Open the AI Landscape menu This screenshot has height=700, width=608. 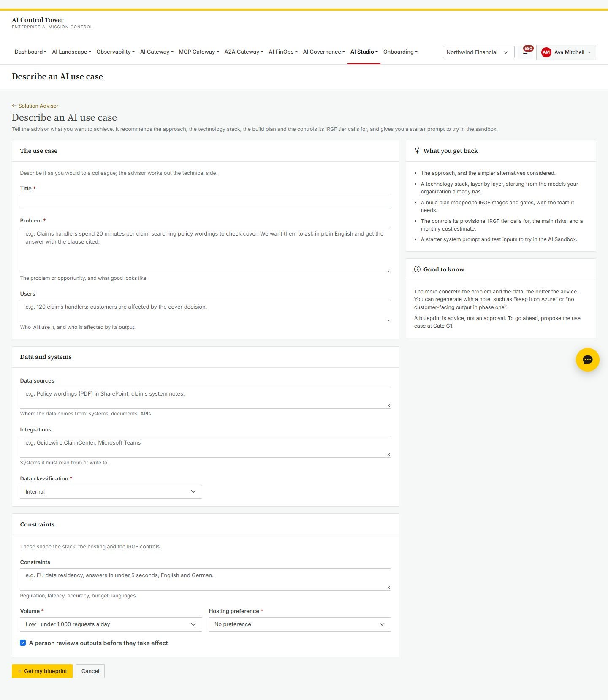coord(71,52)
